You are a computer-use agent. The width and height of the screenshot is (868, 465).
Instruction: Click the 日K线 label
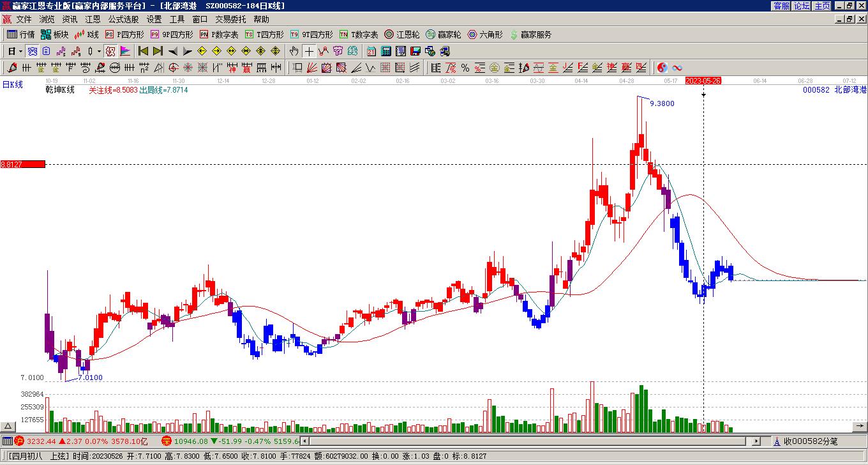(12, 85)
